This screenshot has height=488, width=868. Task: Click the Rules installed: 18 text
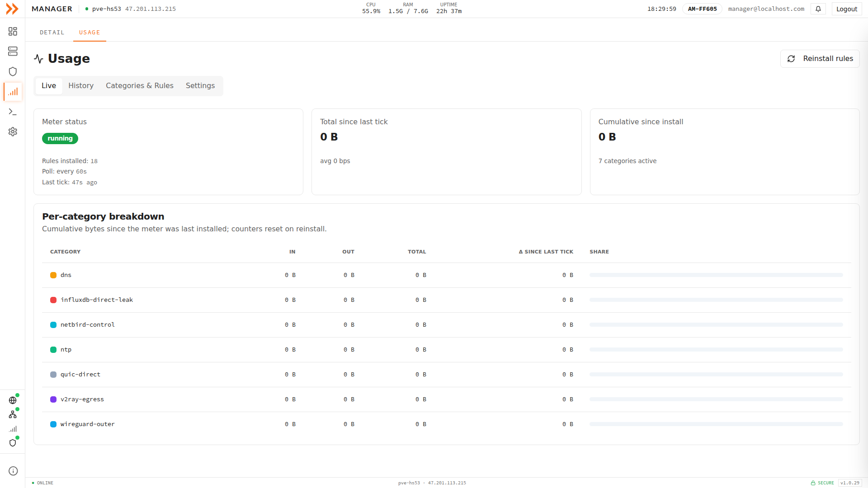(x=70, y=161)
